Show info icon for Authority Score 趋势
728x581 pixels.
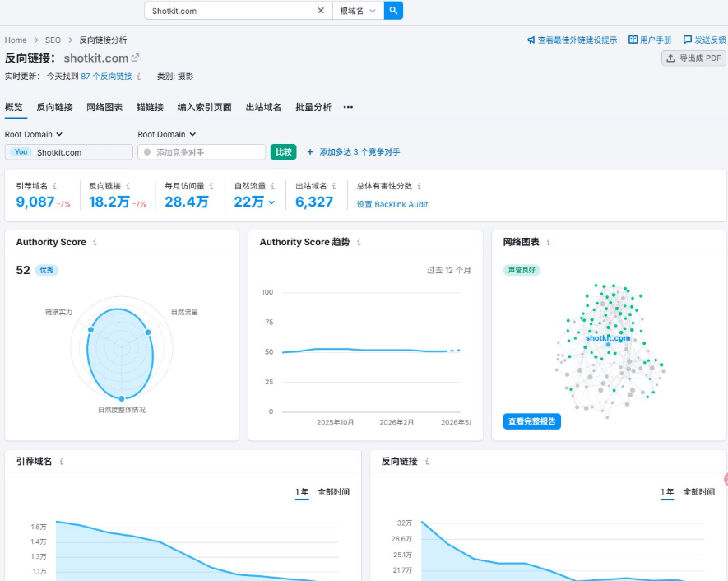point(359,242)
